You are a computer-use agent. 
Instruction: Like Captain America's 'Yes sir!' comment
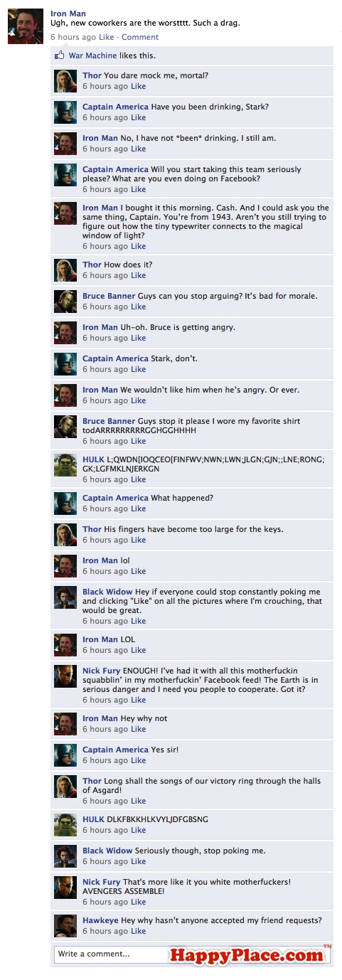139,760
